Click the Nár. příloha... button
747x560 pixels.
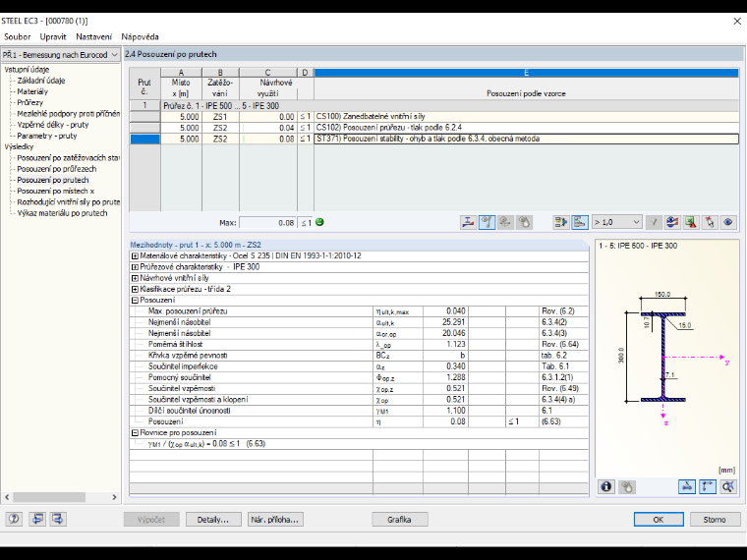[275, 520]
